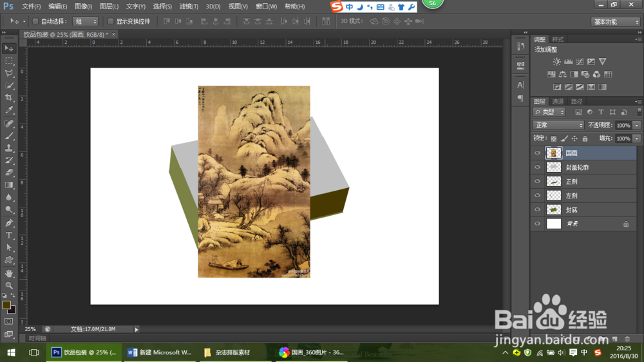Expand the status bar info arrow
This screenshot has height=362, width=644.
137,329
